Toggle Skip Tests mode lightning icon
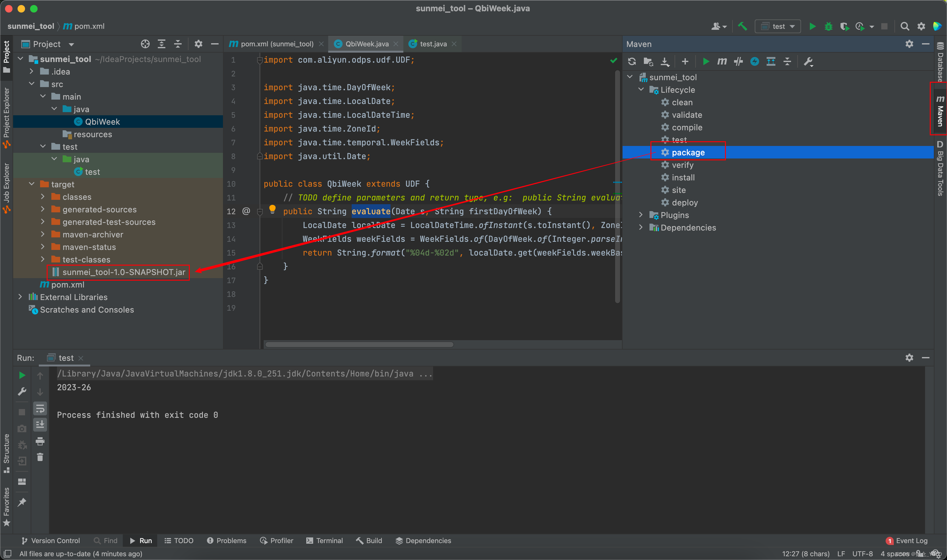947x560 pixels. 755,61
